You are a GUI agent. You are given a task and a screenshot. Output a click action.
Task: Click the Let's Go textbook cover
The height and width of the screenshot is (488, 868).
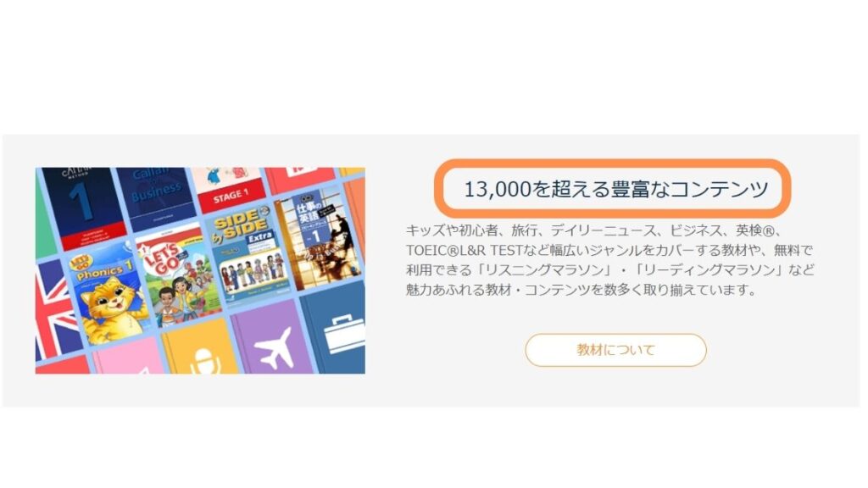(178, 277)
